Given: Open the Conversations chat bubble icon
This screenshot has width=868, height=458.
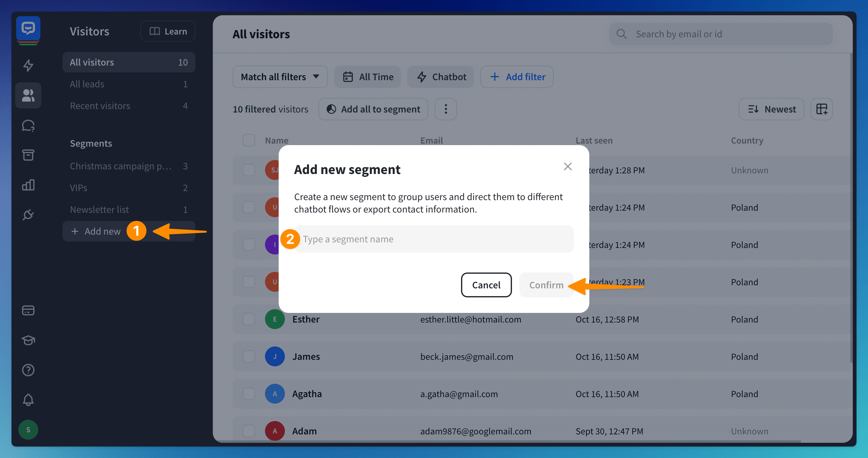Looking at the screenshot, I should coord(28,126).
